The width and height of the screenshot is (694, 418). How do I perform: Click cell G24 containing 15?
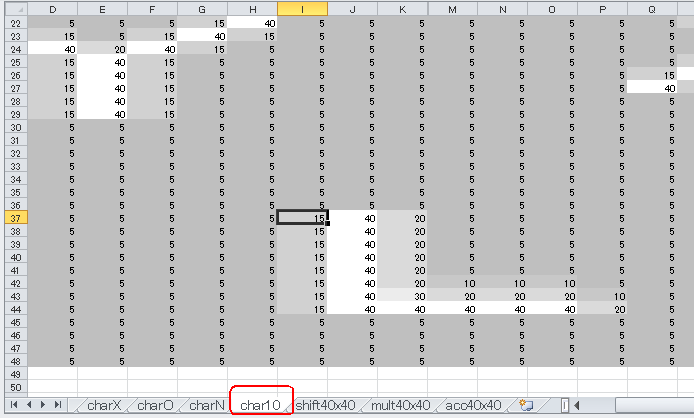click(202, 49)
